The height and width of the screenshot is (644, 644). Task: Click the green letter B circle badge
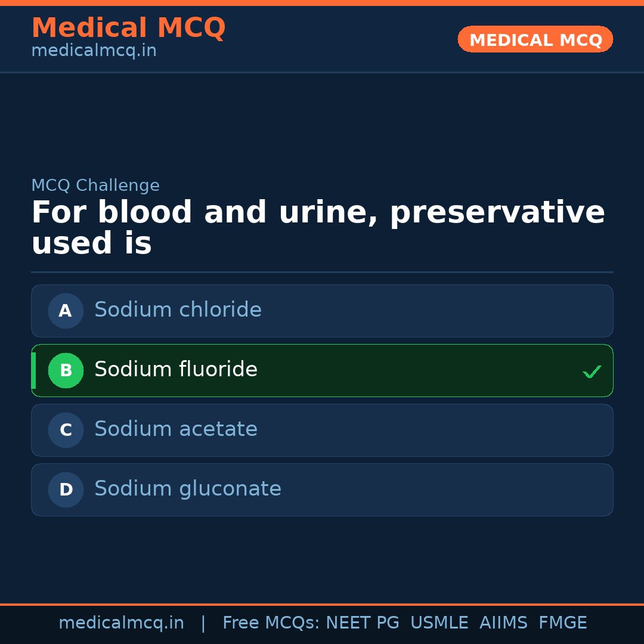(x=66, y=370)
